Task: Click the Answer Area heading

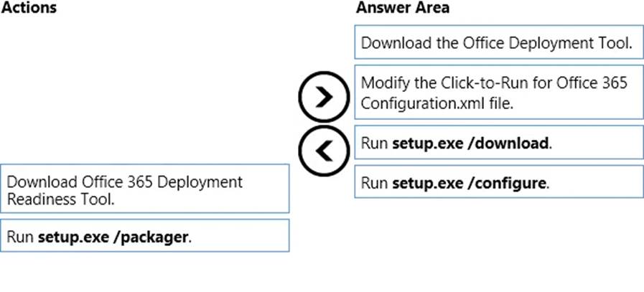Action: (402, 9)
